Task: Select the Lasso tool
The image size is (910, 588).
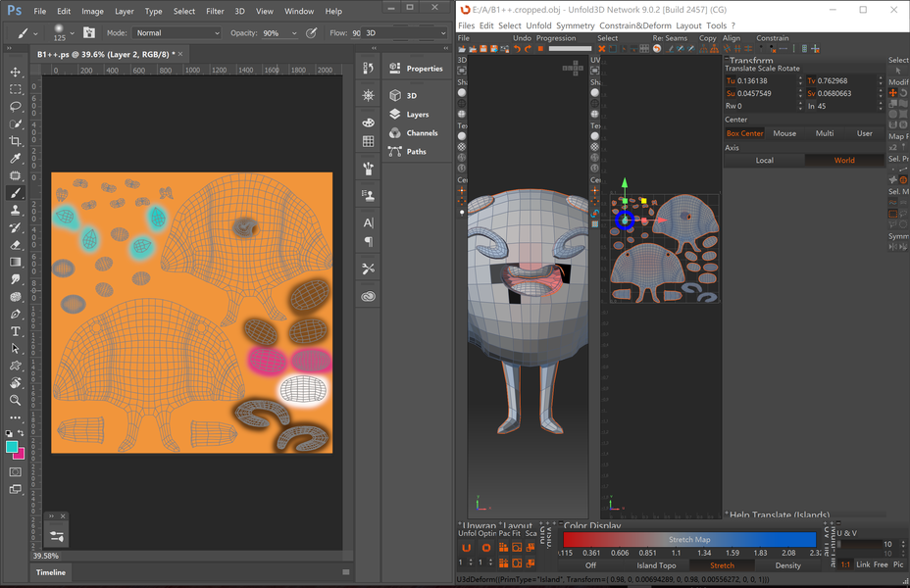Action: coord(16,107)
